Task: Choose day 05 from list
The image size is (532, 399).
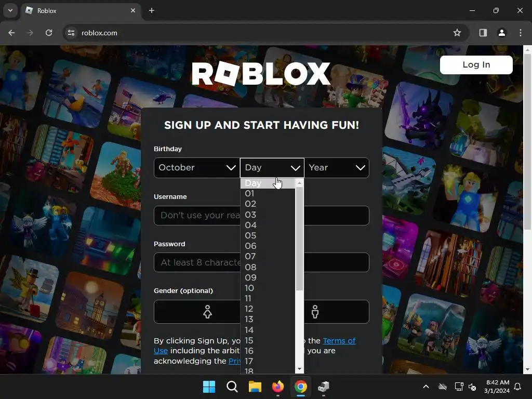Action: tap(268, 235)
